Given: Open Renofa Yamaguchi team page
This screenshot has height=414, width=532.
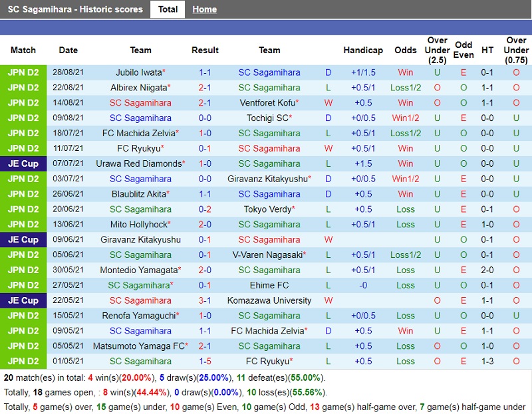Looking at the screenshot, I should 138,316.
